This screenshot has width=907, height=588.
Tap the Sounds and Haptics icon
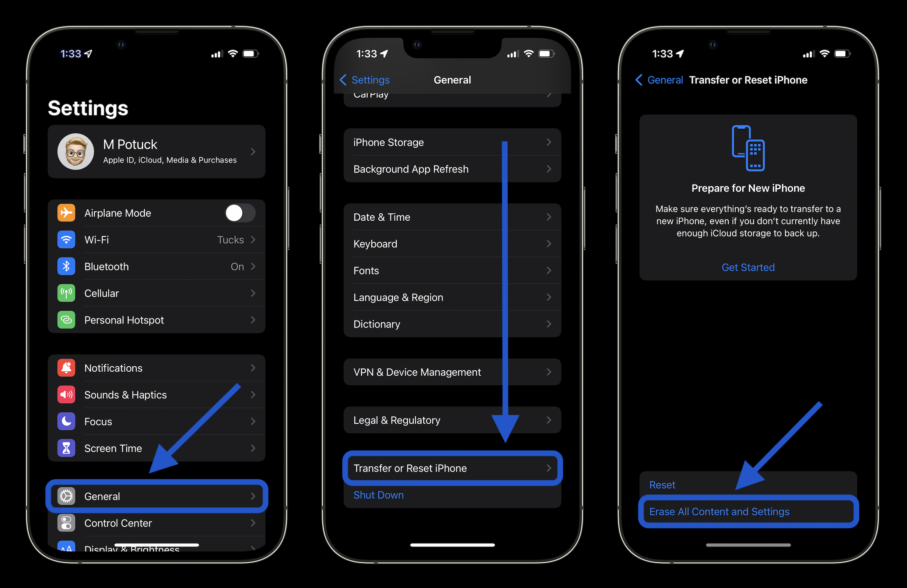coord(66,395)
